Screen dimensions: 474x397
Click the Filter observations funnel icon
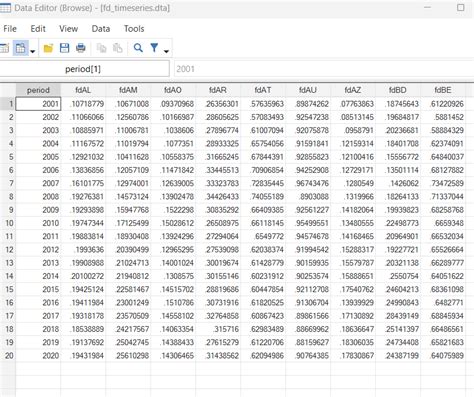(154, 48)
